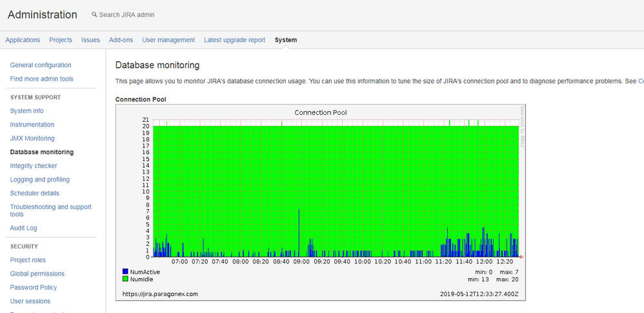Click the search magnifier icon
The image size is (644, 313).
tap(94, 14)
